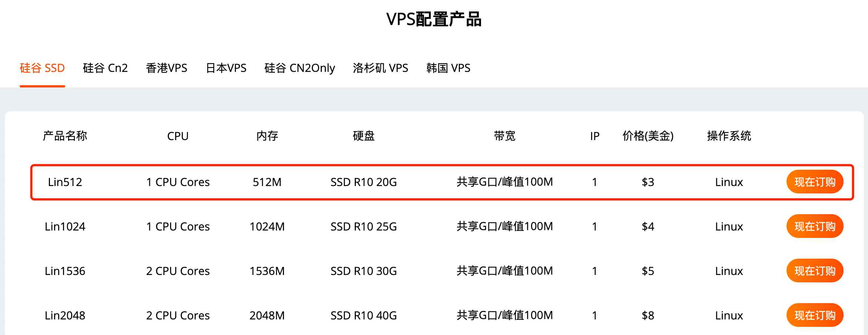
Task: Click the Lin2048 product name
Action: (x=65, y=315)
